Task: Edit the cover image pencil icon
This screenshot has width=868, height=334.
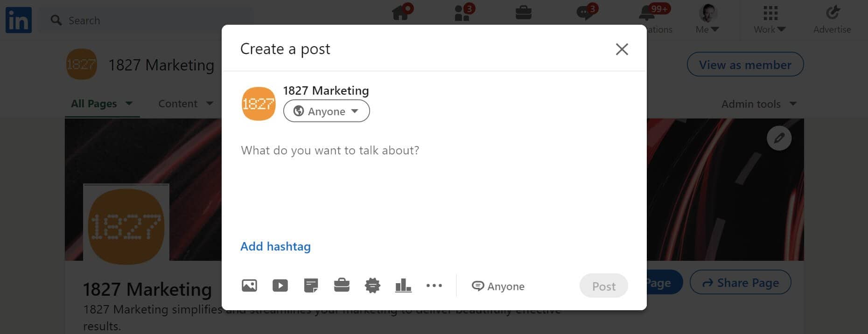Action: coord(779,138)
